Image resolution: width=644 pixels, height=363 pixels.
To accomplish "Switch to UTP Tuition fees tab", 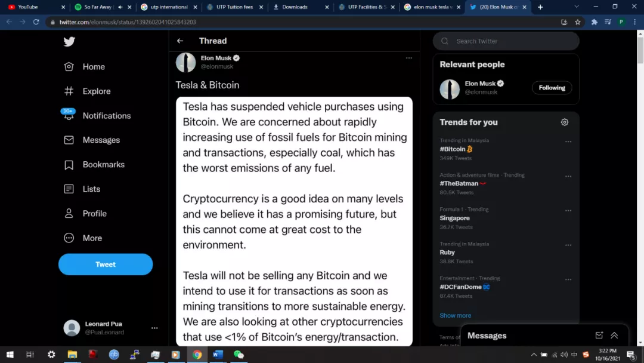I will [234, 7].
